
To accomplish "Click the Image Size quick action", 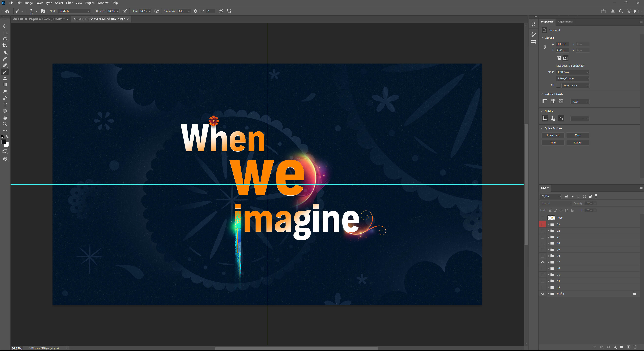I will click(553, 135).
